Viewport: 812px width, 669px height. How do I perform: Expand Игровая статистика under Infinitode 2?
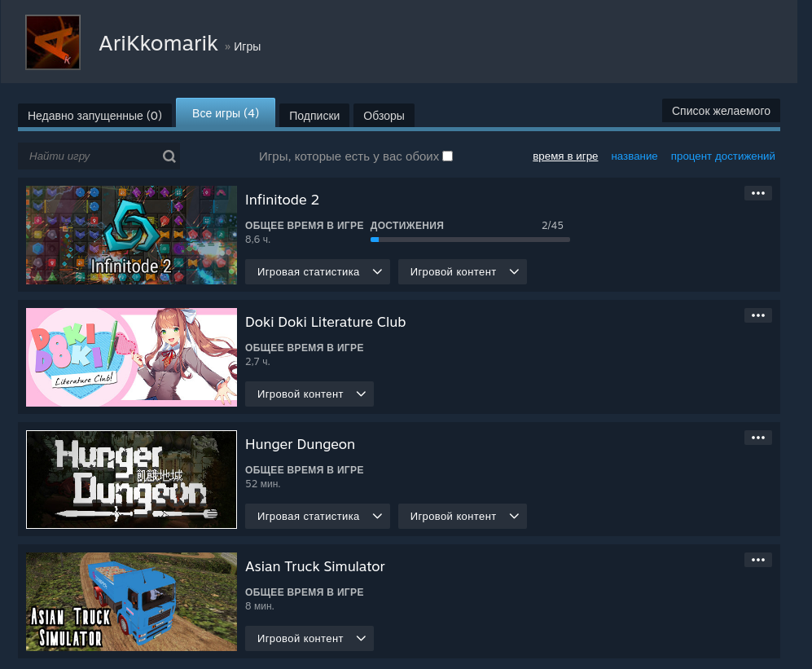318,272
